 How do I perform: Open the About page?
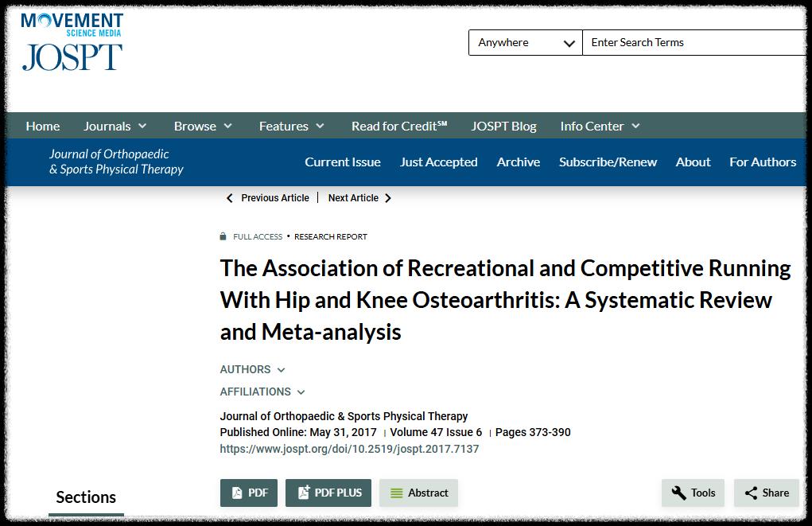[x=693, y=162]
